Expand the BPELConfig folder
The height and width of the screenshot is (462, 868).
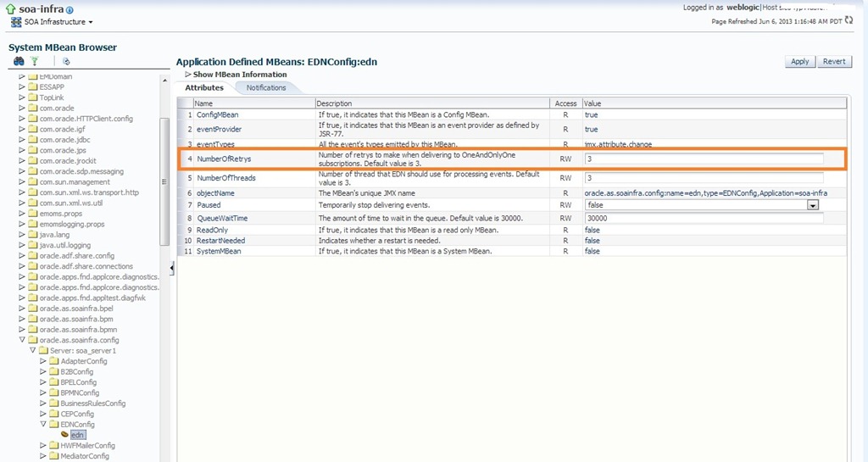click(x=43, y=382)
